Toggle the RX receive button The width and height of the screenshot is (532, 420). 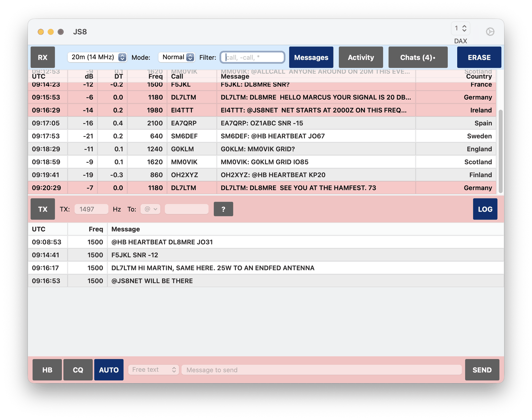[43, 57]
